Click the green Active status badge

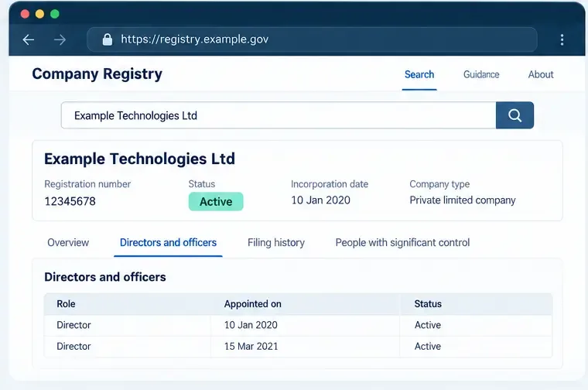(x=216, y=202)
